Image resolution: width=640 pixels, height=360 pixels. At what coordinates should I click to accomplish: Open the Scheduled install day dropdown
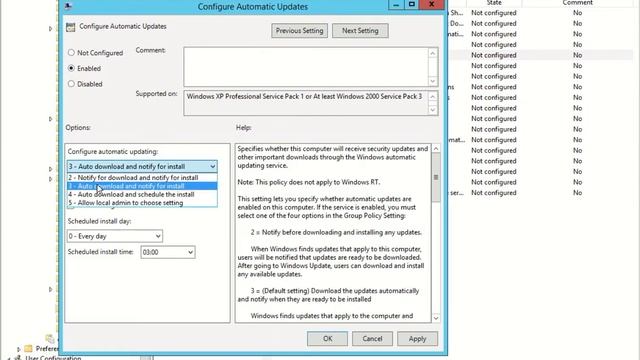115,236
